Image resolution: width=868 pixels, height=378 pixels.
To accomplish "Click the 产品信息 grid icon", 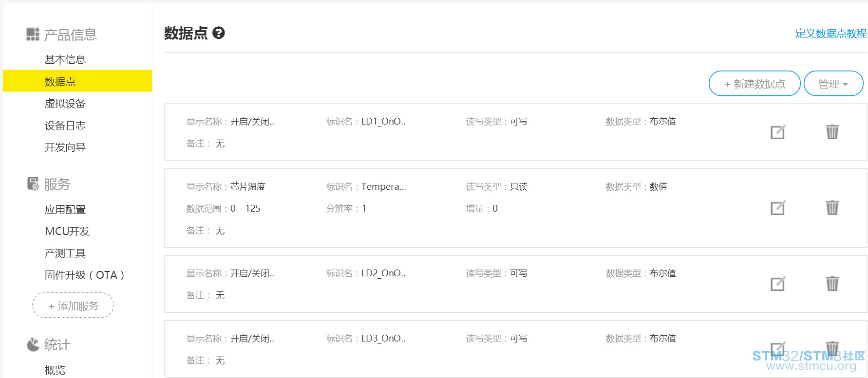I will point(33,34).
